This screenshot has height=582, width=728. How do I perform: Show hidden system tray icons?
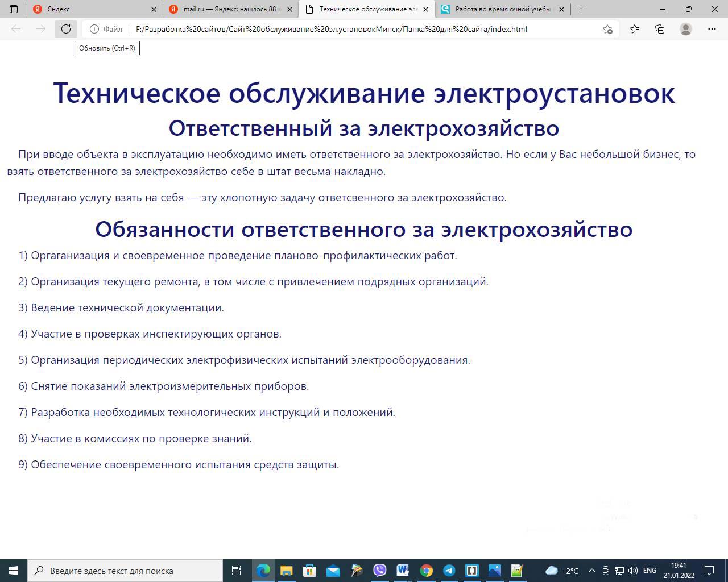coord(591,571)
